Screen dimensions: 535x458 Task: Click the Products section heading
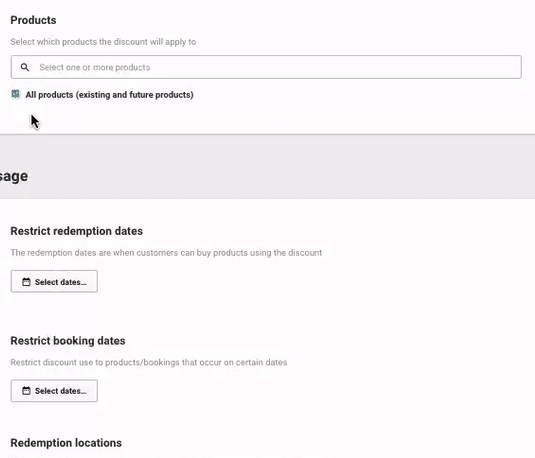[x=33, y=20]
